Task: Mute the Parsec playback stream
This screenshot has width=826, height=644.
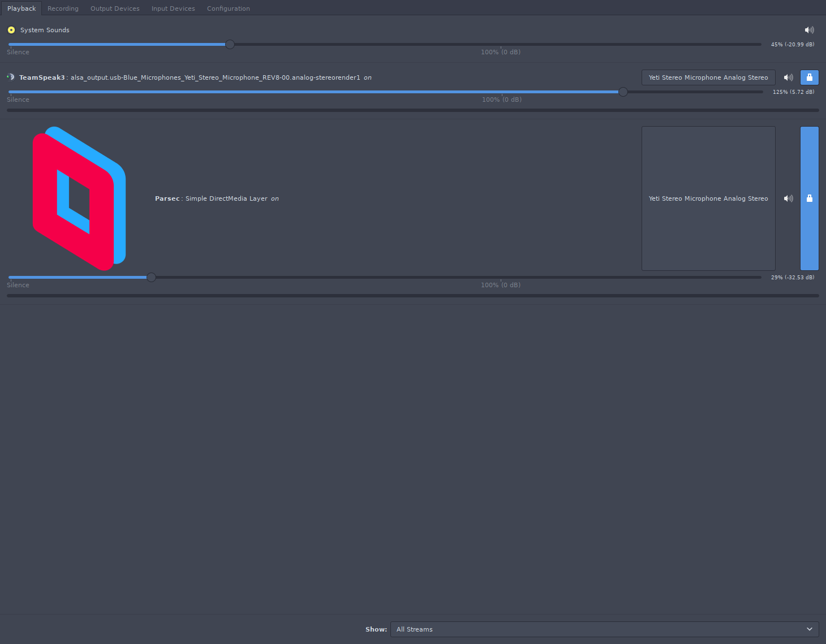Action: pyautogui.click(x=788, y=198)
